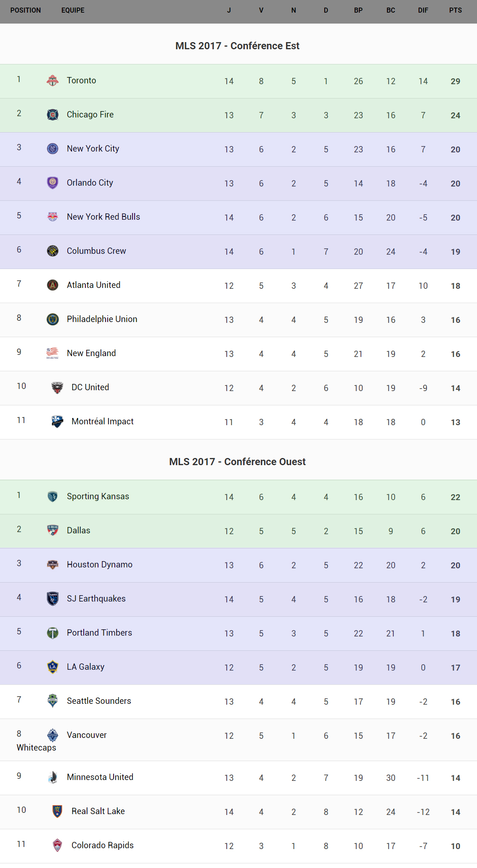This screenshot has width=477, height=868.
Task: Click the Conférence Ouest section title
Action: tap(237, 462)
